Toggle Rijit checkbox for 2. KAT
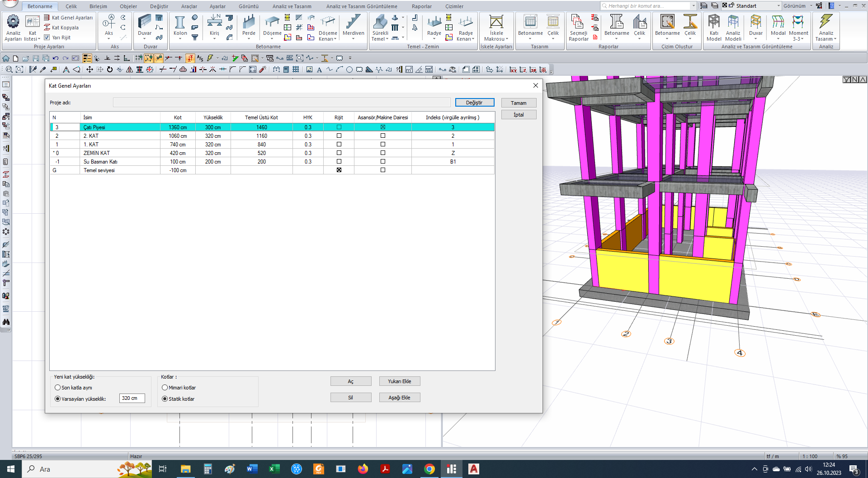The image size is (868, 478). point(339,136)
